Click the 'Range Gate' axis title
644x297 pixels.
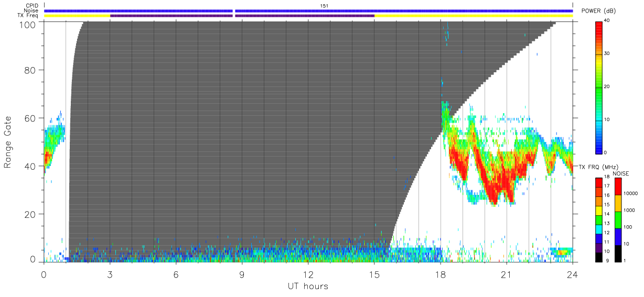coord(8,142)
